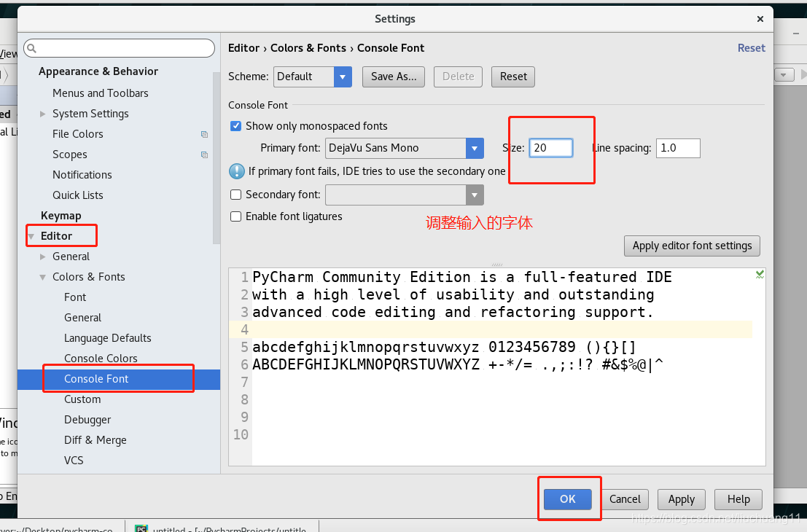Click the PyCharm icon in the taskbar

point(141,528)
